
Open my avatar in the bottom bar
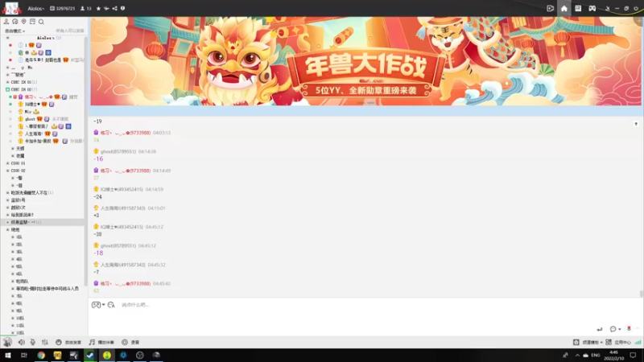(7, 342)
